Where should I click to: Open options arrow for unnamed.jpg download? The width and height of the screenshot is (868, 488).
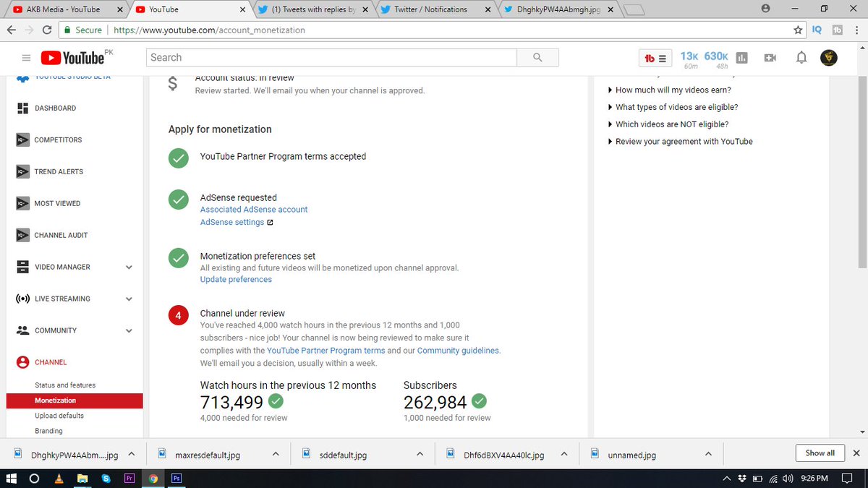[x=708, y=454]
